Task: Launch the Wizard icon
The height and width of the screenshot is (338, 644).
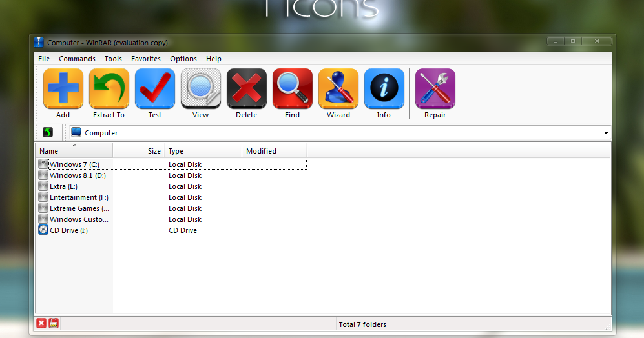Action: pos(338,88)
